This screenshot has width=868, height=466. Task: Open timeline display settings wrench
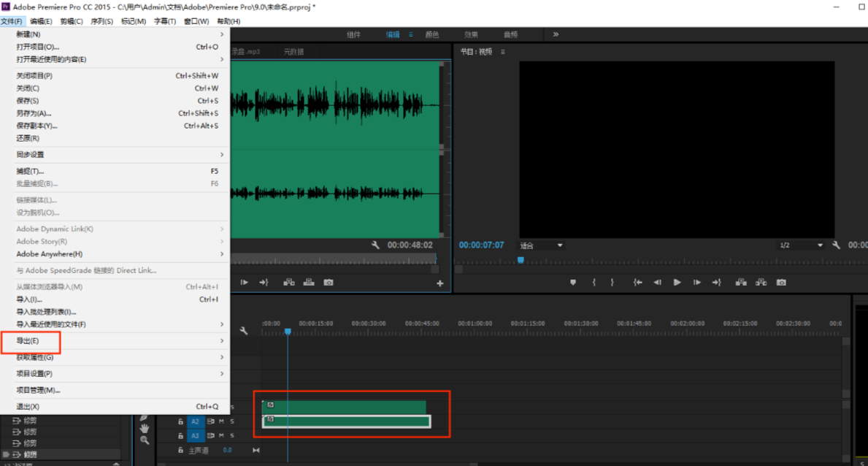click(244, 331)
